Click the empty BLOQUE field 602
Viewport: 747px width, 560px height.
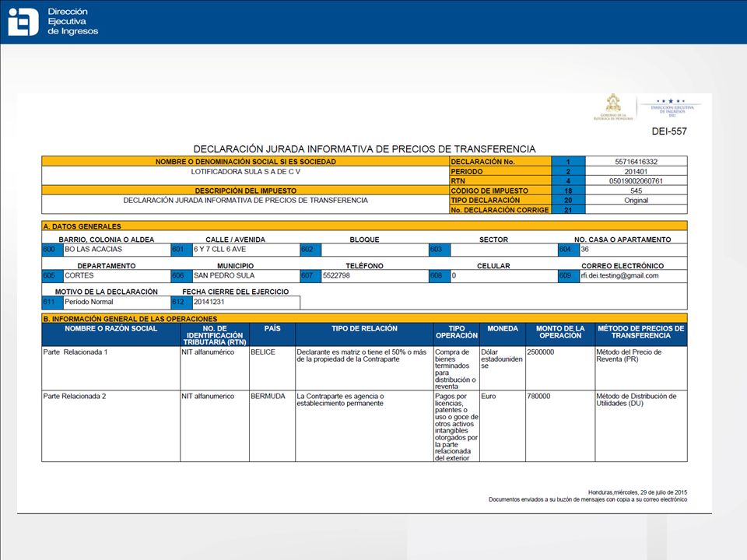(374, 250)
